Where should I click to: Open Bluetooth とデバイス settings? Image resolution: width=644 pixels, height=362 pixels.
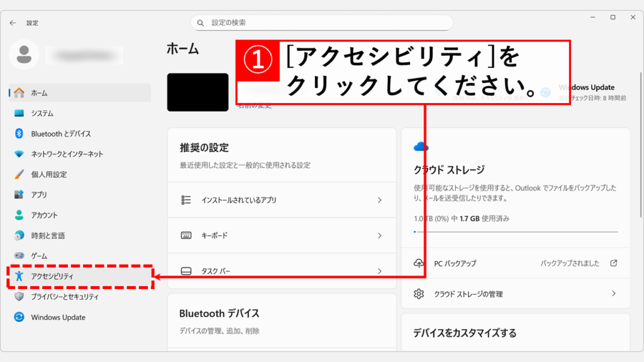coord(60,134)
